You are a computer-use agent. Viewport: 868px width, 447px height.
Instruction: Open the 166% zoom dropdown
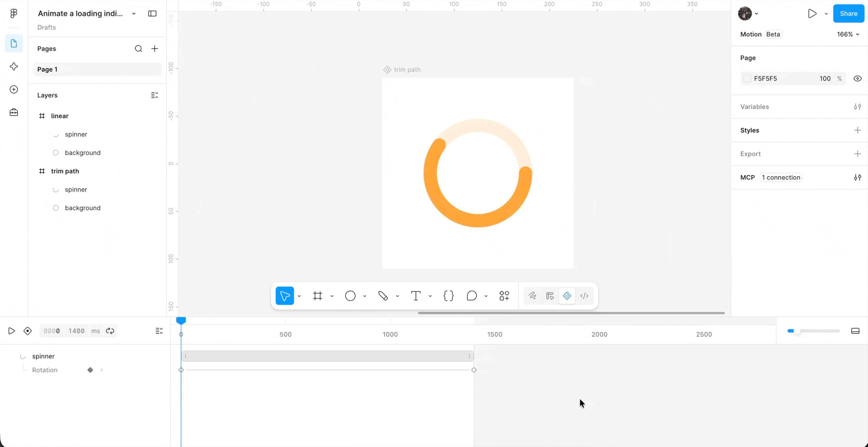pyautogui.click(x=848, y=35)
